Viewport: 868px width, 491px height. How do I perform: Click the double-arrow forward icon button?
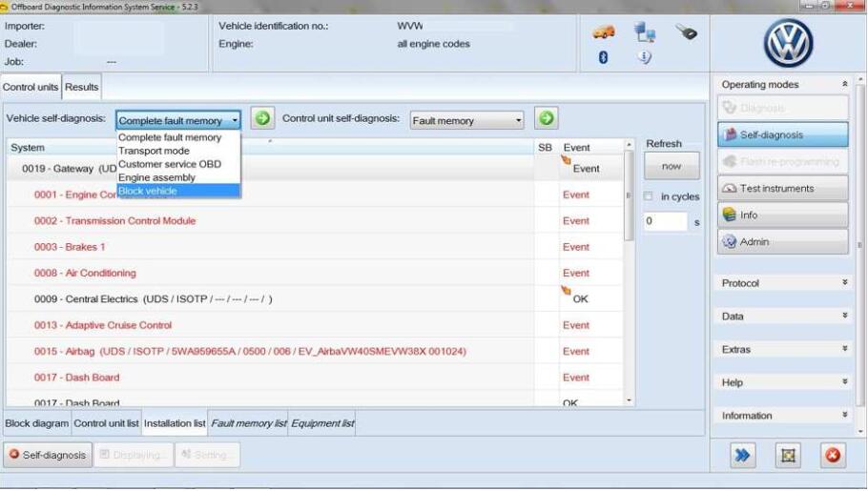pyautogui.click(x=742, y=455)
